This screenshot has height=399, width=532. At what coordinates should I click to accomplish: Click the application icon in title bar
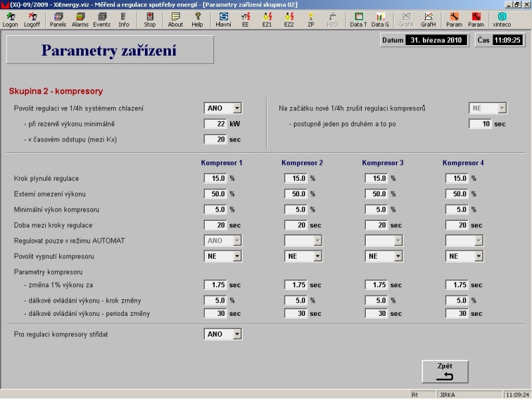pos(5,5)
